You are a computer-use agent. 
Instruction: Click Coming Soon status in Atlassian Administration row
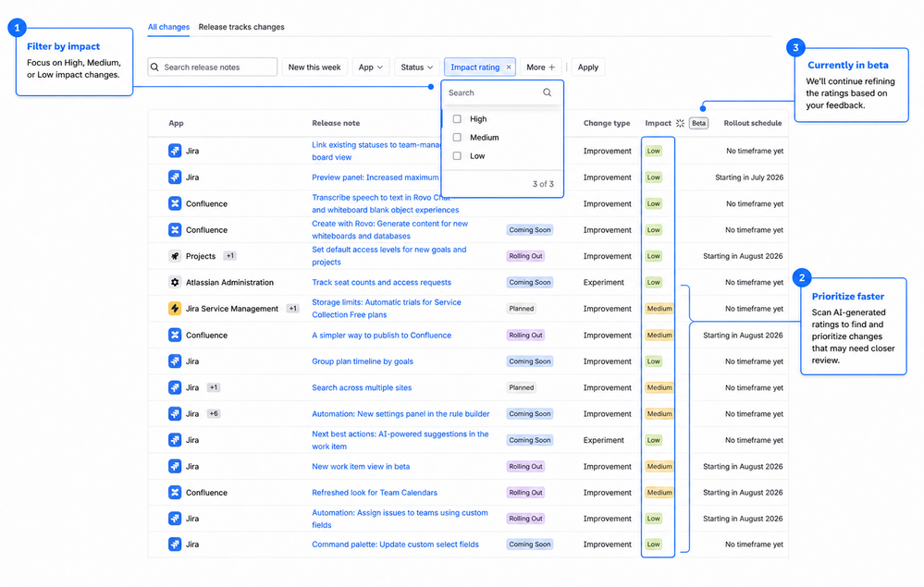[x=530, y=282]
